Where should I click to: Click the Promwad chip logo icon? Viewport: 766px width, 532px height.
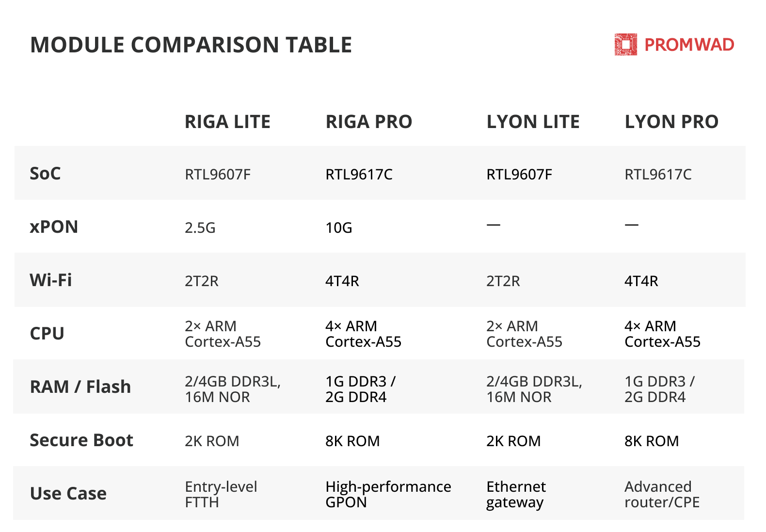click(625, 45)
